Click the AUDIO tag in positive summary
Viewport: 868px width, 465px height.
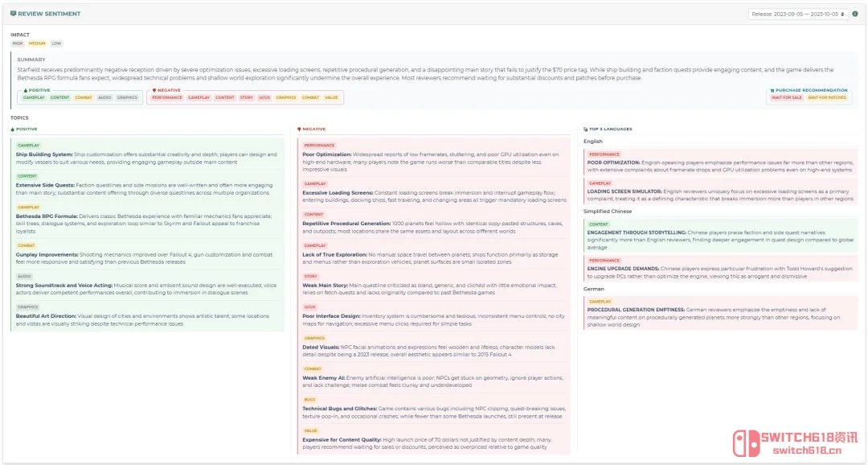[x=104, y=97]
